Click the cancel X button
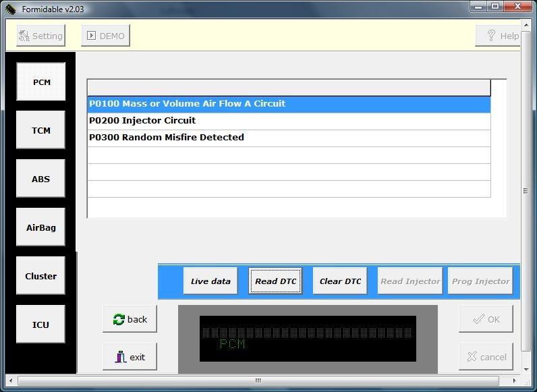Viewport: 537px width, 392px height. (x=486, y=357)
